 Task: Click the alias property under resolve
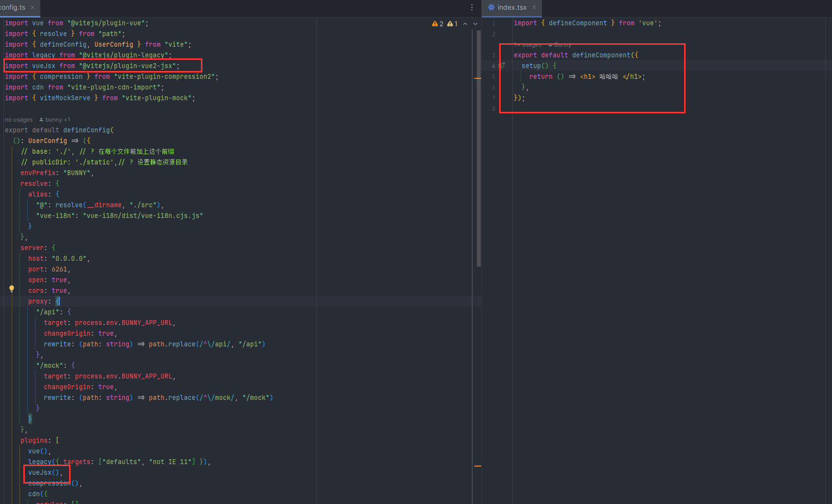(38, 195)
